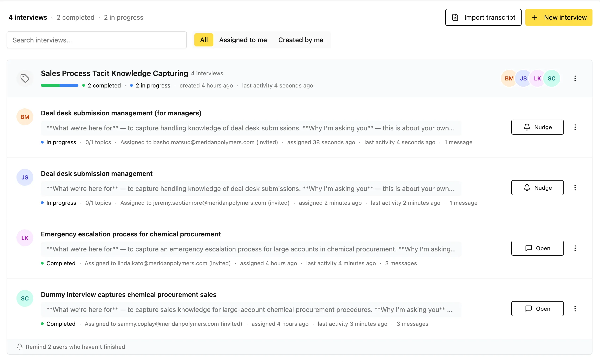The width and height of the screenshot is (600, 364).
Task: Click JS avatar on Deal desk submission row
Action: click(x=25, y=177)
